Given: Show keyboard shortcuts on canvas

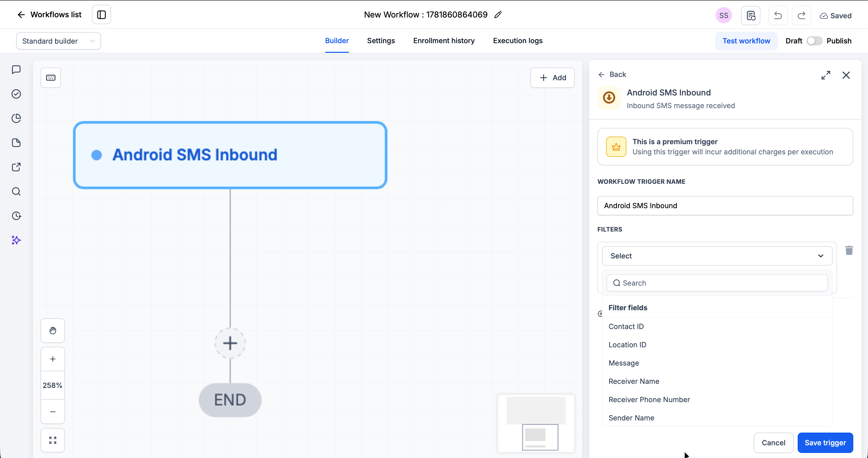Looking at the screenshot, I should 51,78.
